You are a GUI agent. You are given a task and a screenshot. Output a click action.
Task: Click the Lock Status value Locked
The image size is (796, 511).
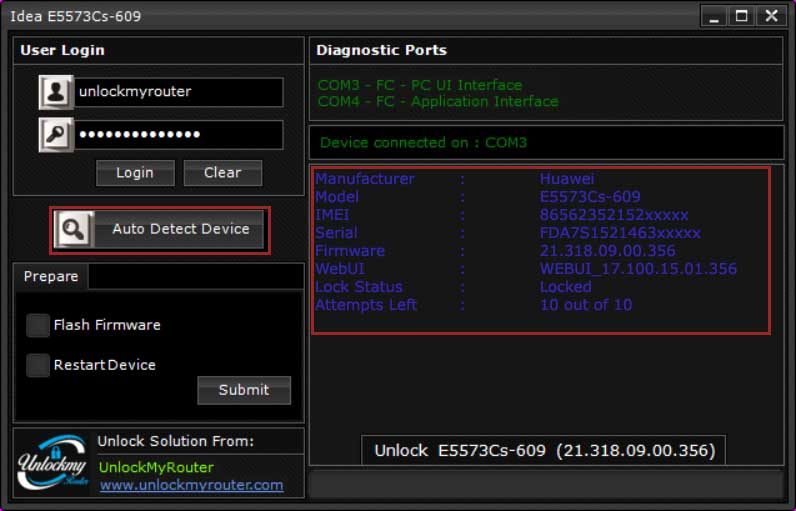coord(566,287)
